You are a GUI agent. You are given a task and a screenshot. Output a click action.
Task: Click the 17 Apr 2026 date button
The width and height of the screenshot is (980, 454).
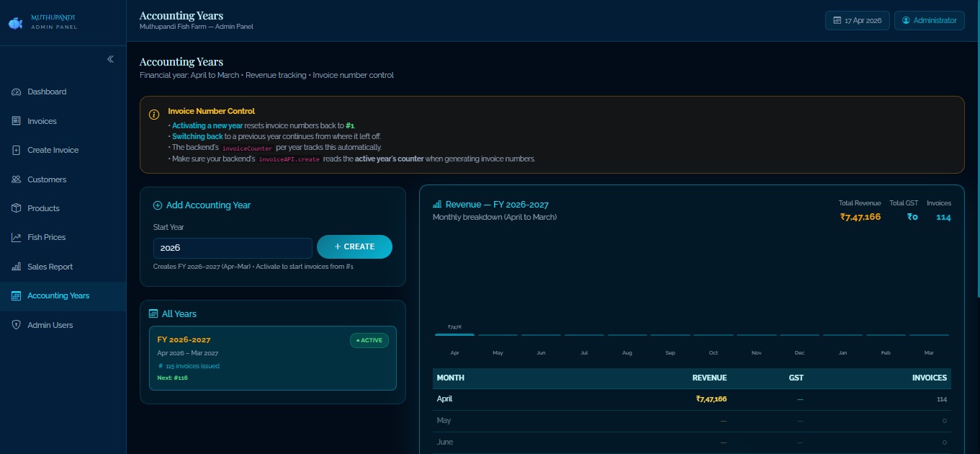[x=857, y=21]
